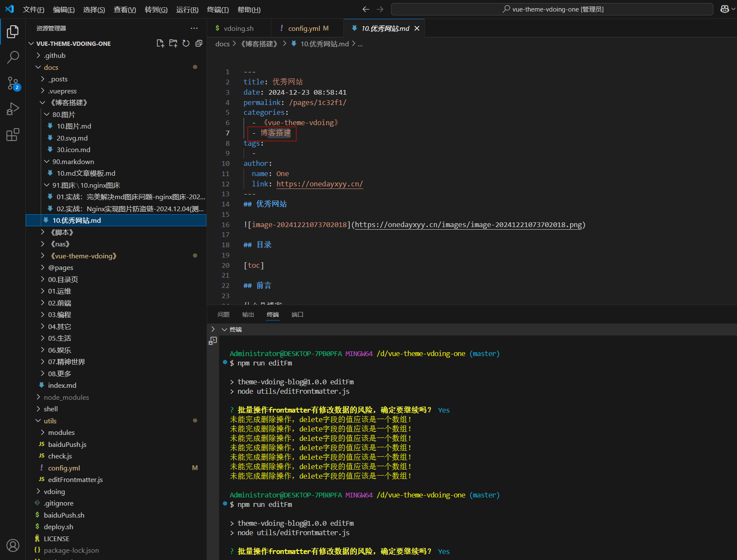Image resolution: width=737 pixels, height=560 pixels.
Task: Refresh the explorer file tree
Action: pos(186,43)
